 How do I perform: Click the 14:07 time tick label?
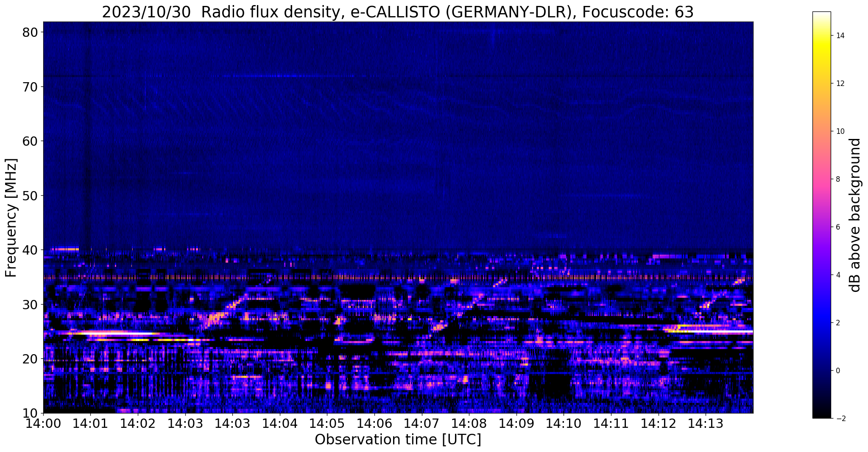[421, 424]
